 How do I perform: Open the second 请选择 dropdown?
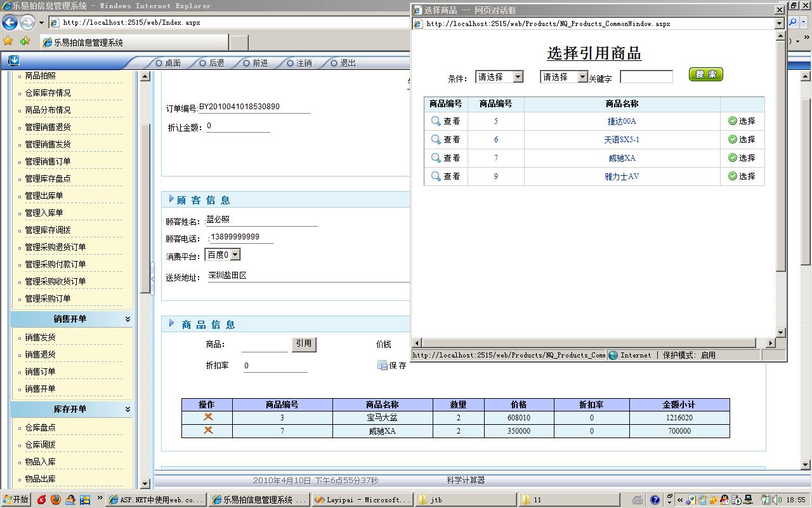click(x=582, y=76)
